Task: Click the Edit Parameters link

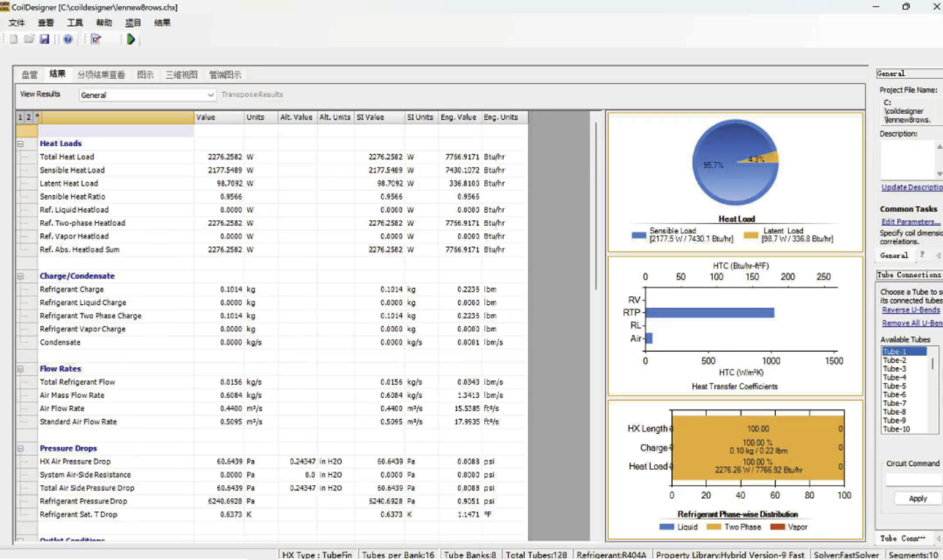Action: pyautogui.click(x=911, y=222)
